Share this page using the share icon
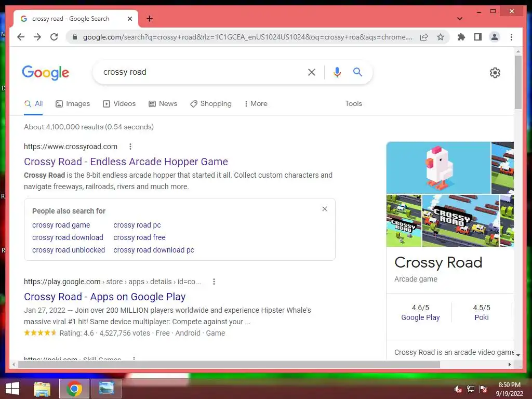The image size is (532, 399). click(424, 37)
